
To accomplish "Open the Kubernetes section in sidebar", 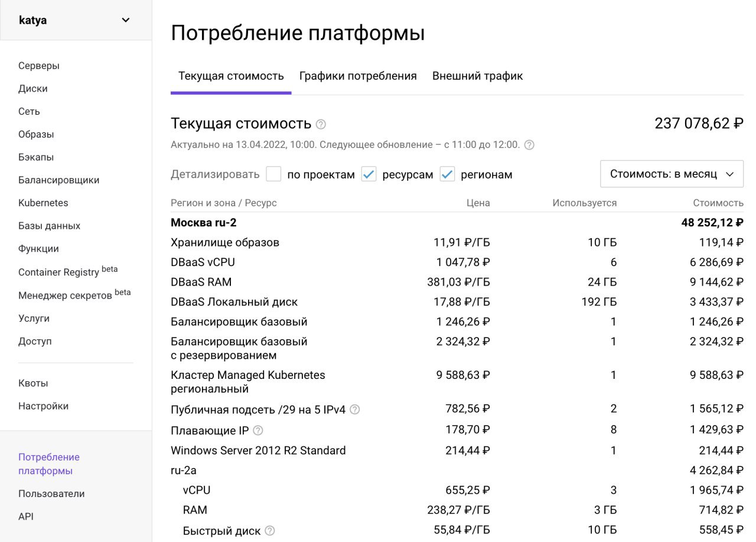I will pyautogui.click(x=43, y=203).
